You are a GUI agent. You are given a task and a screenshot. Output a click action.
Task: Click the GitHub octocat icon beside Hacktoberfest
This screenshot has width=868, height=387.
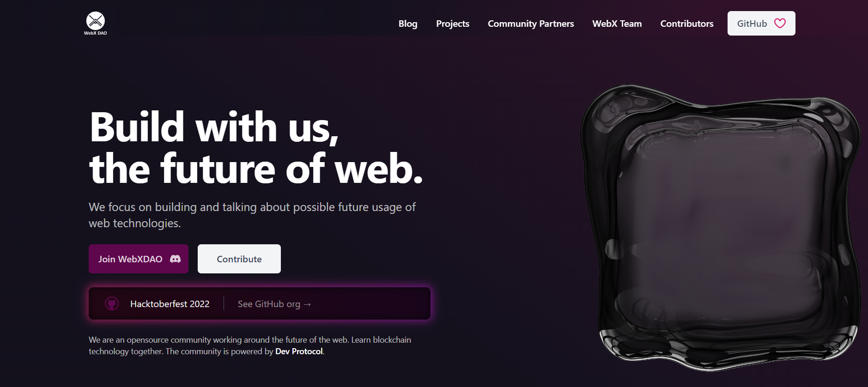[112, 303]
